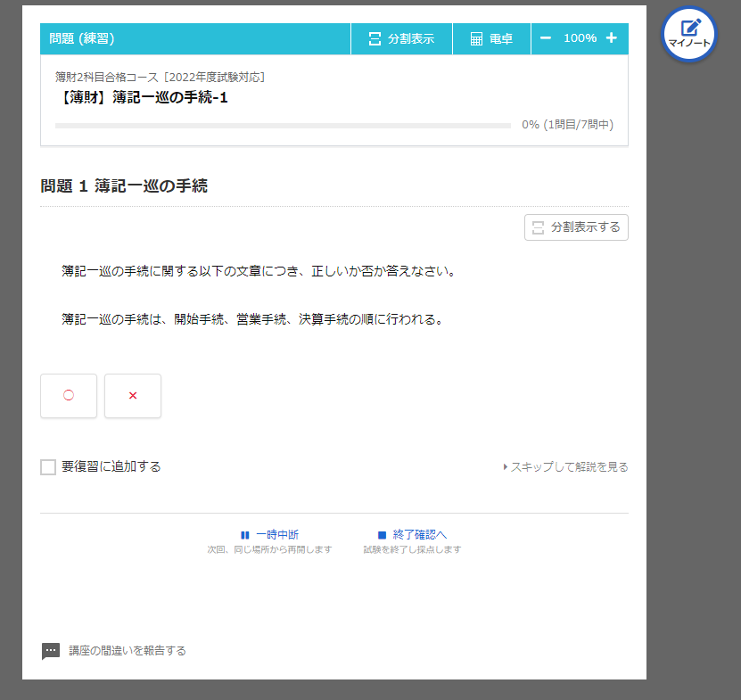Answer with the ○ (correct) button
This screenshot has height=700, width=741.
point(69,396)
